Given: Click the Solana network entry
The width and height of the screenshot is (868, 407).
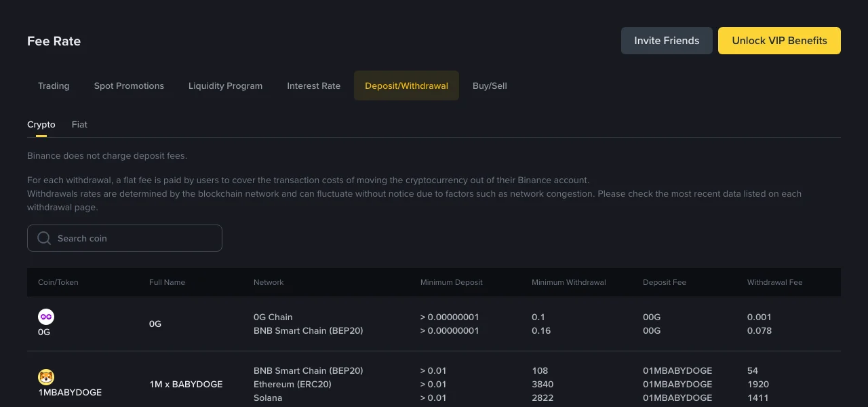Looking at the screenshot, I should point(268,398).
